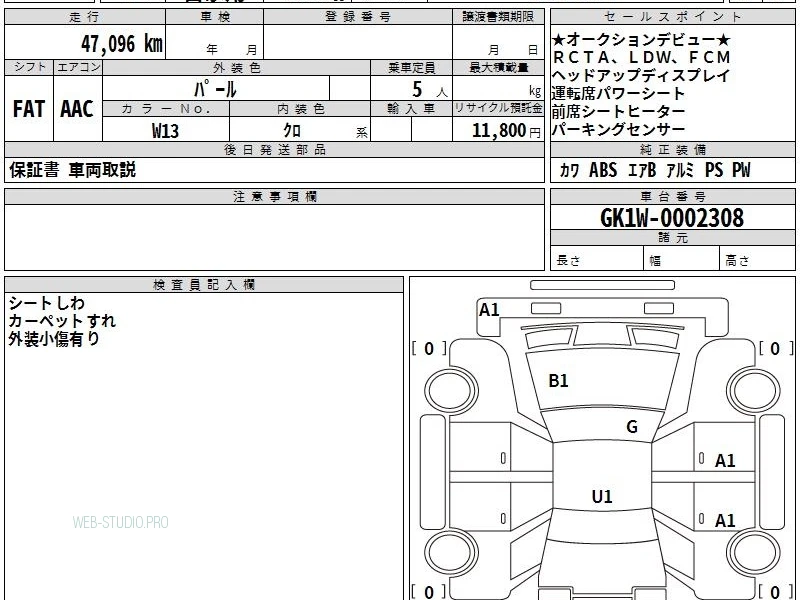Select the FAT shift value
Screen dimensions: 800x600
tap(29, 109)
